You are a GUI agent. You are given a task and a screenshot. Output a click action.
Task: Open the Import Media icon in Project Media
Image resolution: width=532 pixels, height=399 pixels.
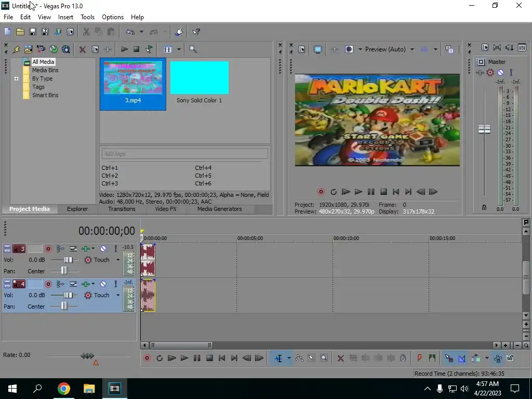coord(28,49)
